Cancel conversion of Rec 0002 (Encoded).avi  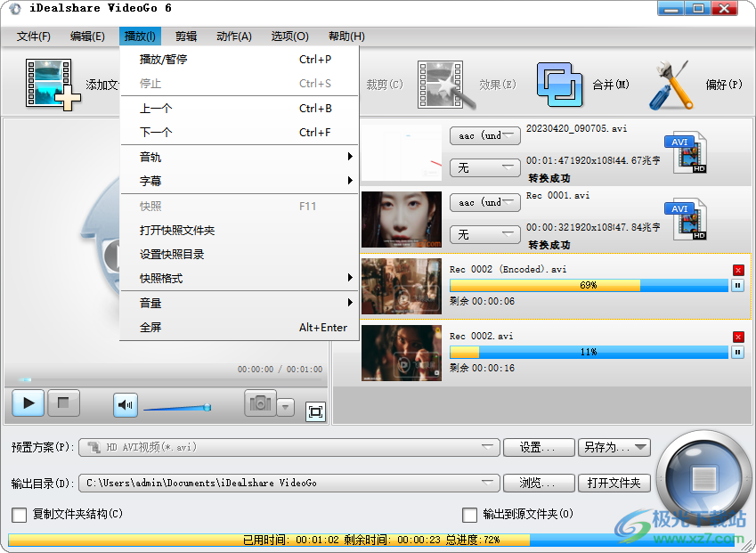point(737,270)
